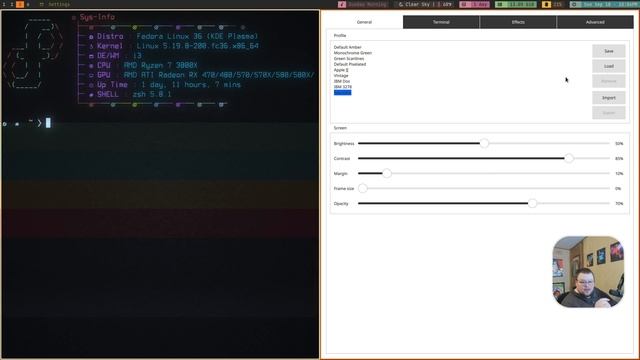The width and height of the screenshot is (640, 360).
Task: Click the GPU Radeon RX line
Action: point(202,75)
